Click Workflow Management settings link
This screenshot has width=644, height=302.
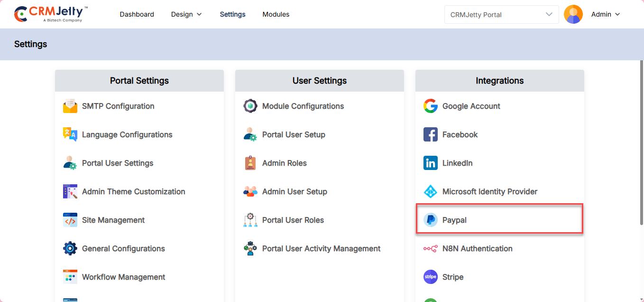tap(123, 277)
